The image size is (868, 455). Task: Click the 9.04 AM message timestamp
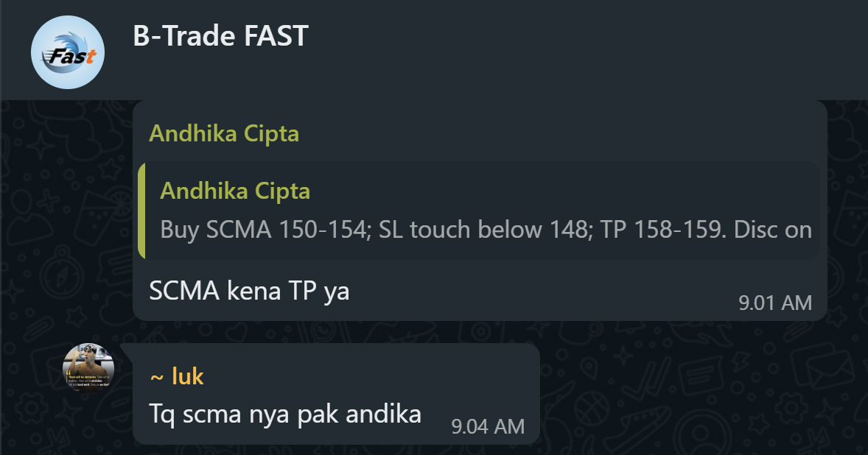click(488, 426)
